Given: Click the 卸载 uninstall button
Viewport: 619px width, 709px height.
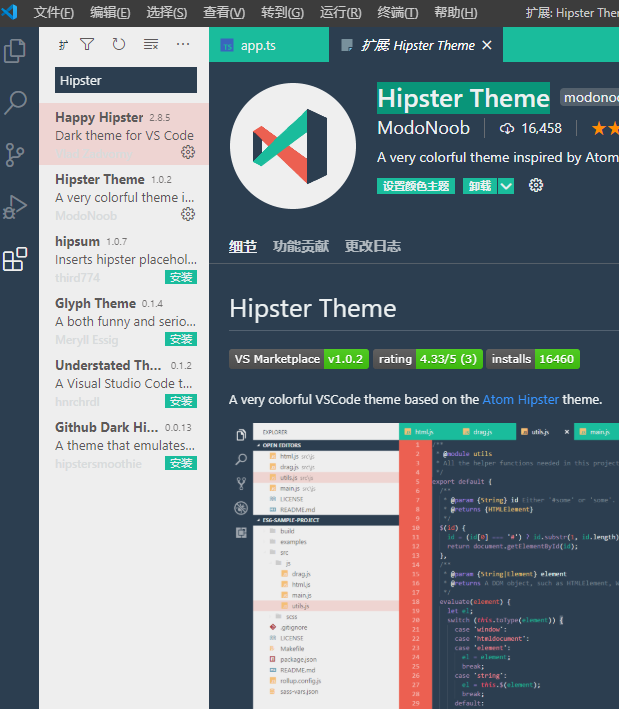Looking at the screenshot, I should [x=480, y=186].
